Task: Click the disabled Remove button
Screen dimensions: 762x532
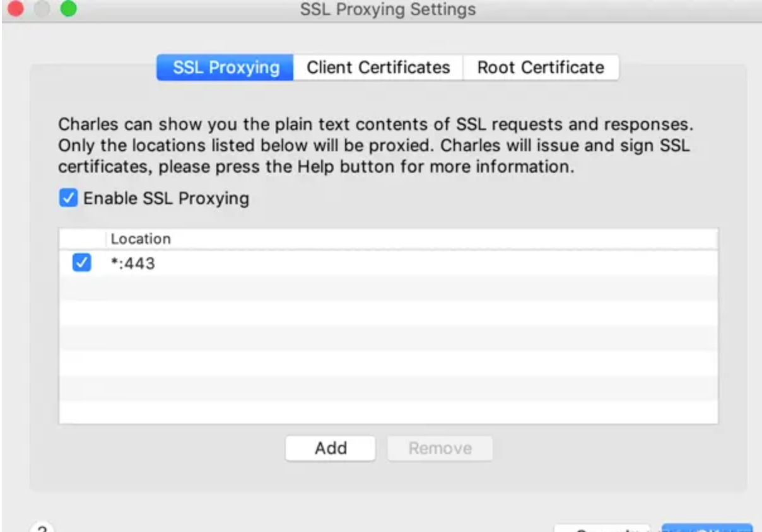Action: 440,448
